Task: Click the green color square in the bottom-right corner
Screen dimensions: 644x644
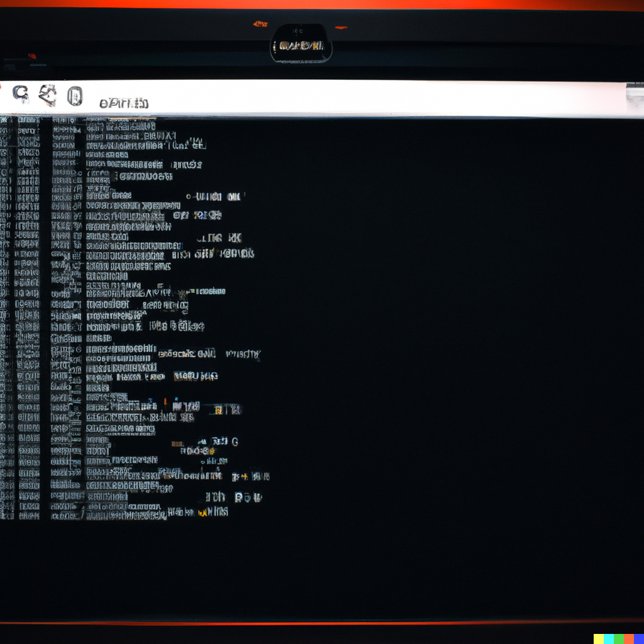Action: point(619,639)
